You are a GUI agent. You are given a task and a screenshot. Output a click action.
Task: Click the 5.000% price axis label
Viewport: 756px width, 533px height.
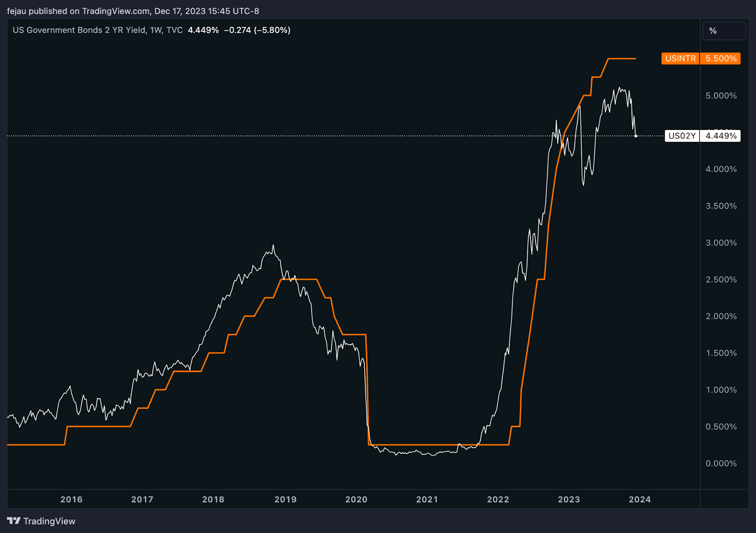721,95
